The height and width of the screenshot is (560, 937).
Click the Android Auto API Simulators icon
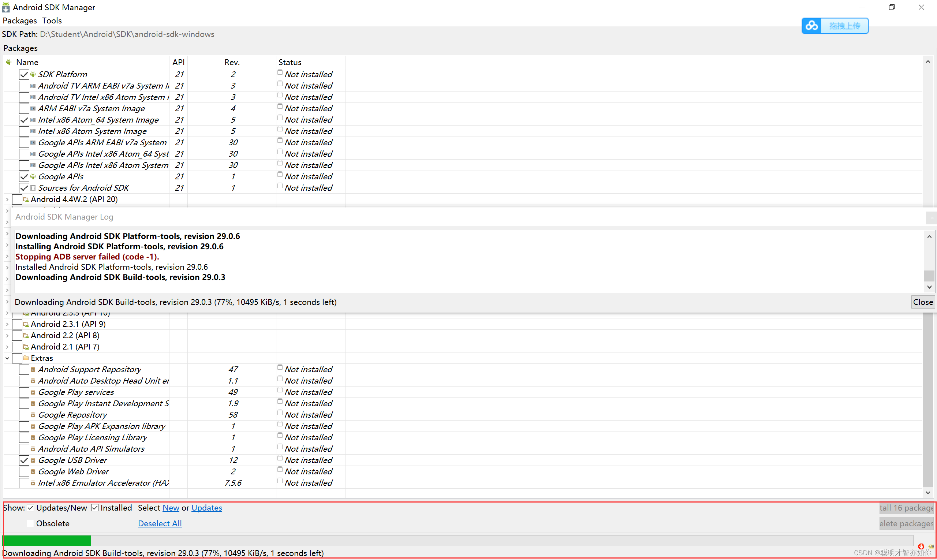coord(33,449)
